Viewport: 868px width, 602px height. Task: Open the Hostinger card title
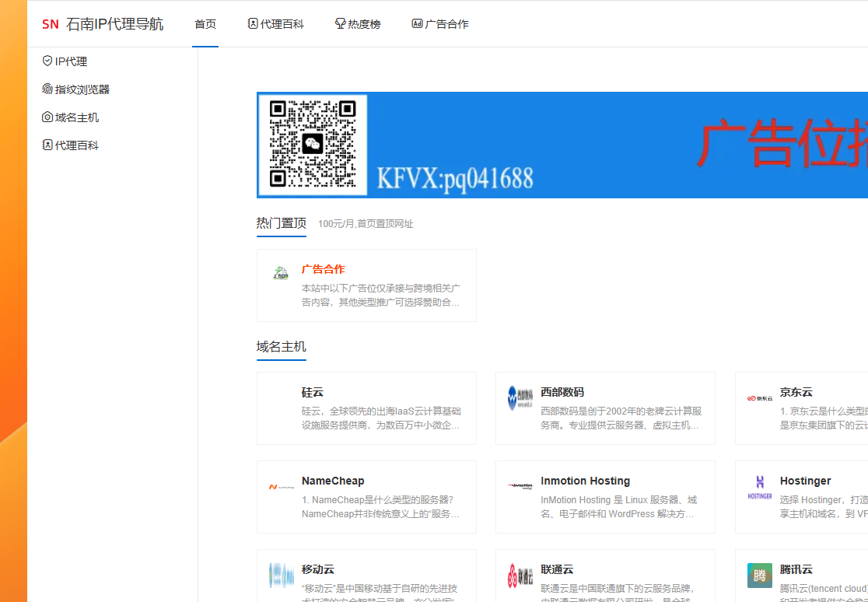(x=806, y=481)
